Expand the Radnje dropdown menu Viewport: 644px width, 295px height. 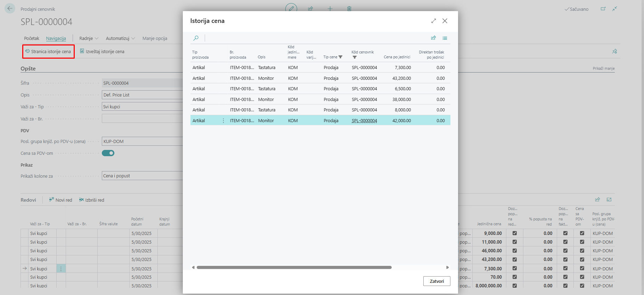coord(89,38)
